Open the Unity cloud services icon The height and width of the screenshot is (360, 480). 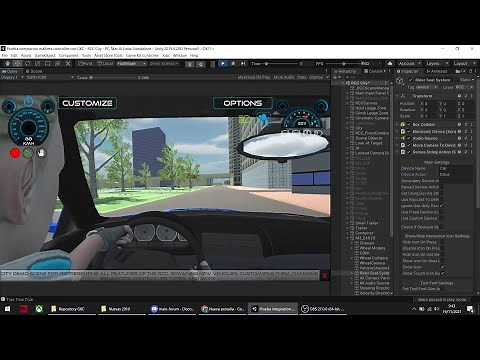coord(390,64)
